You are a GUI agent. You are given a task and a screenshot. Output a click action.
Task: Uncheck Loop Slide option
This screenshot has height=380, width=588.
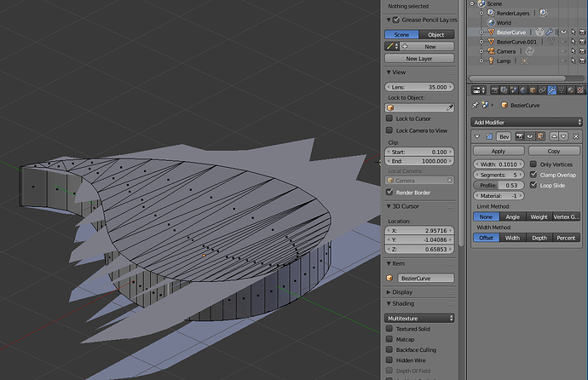tap(533, 185)
